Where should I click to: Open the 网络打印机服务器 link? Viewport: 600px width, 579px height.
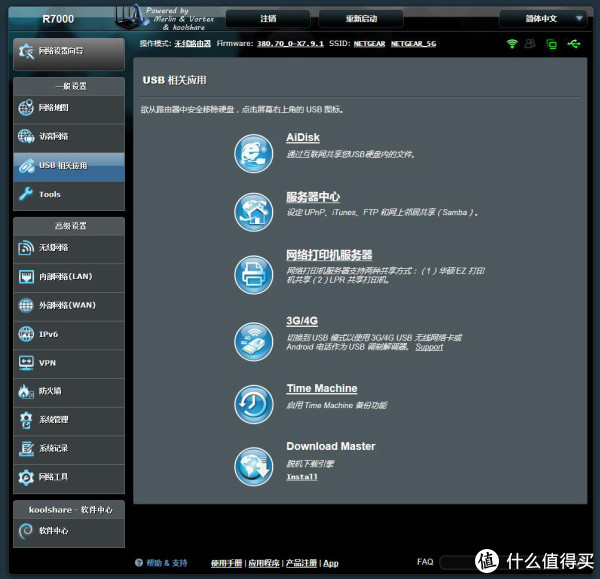[x=329, y=255]
